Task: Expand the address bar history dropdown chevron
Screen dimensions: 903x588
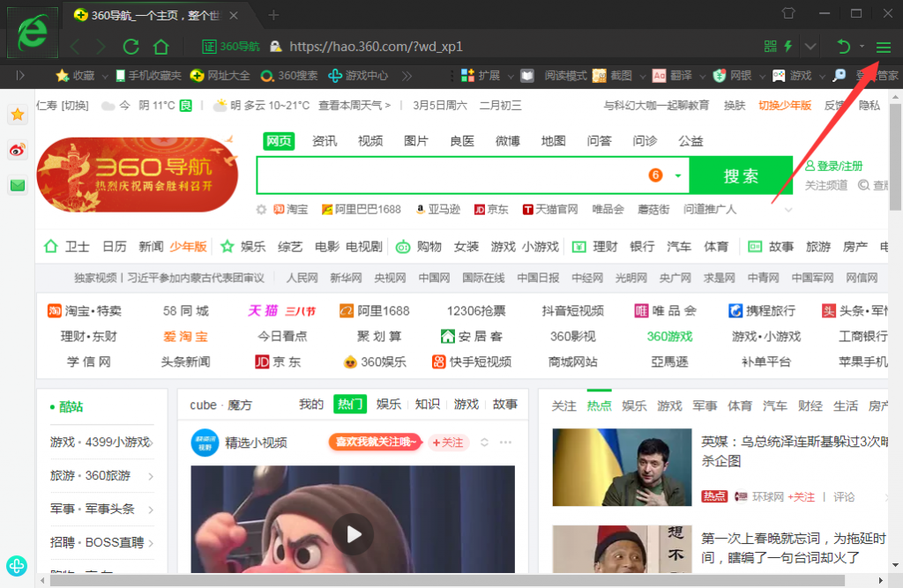Action: (x=810, y=47)
